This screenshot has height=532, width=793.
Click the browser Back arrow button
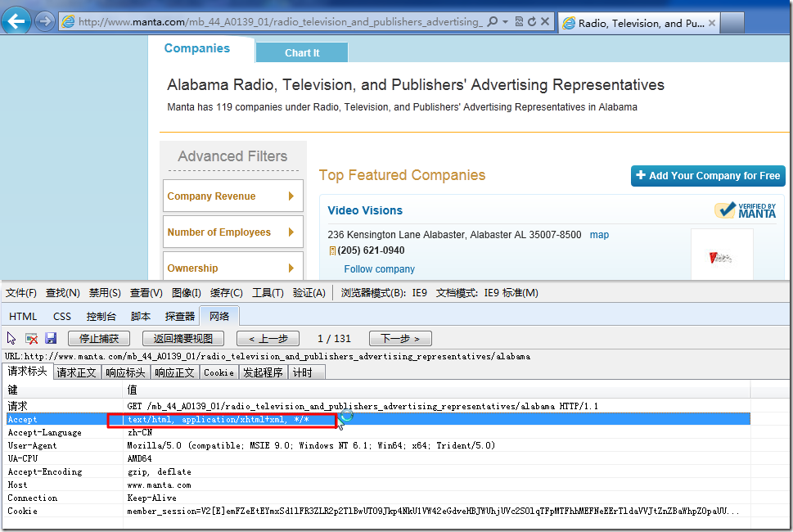point(16,21)
